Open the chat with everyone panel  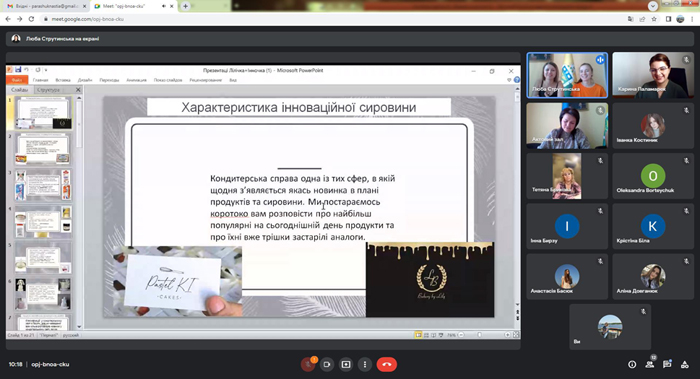(667, 364)
